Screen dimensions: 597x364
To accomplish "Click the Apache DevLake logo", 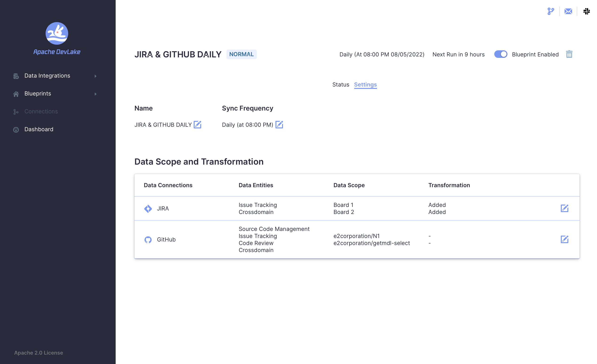I will pyautogui.click(x=57, y=33).
